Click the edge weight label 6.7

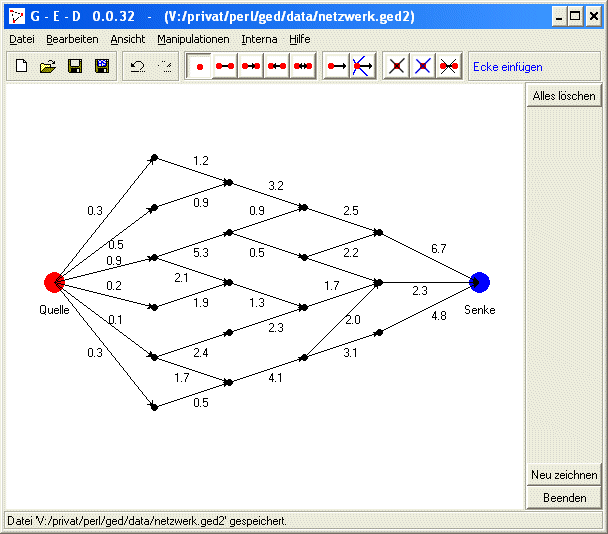point(439,249)
